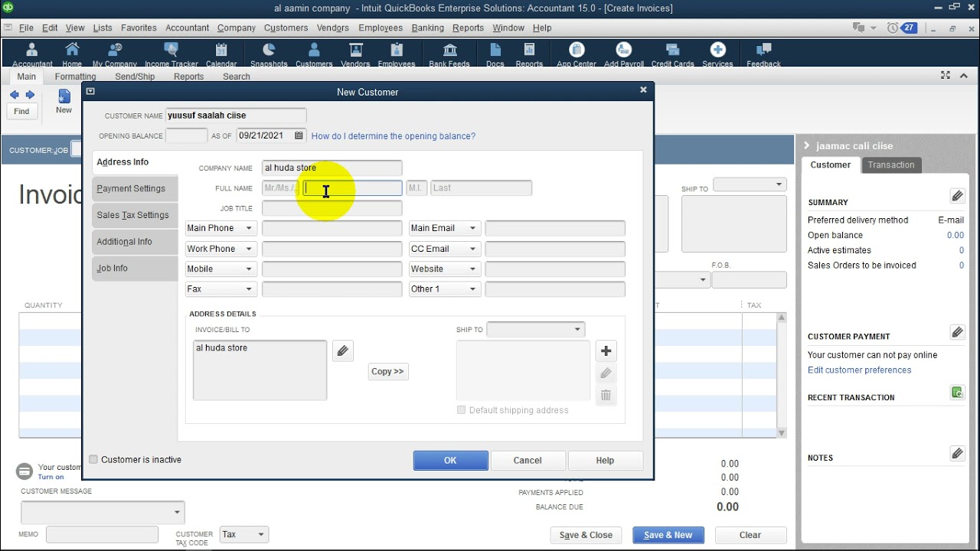Click Cancel in New Customer dialog

pos(528,460)
